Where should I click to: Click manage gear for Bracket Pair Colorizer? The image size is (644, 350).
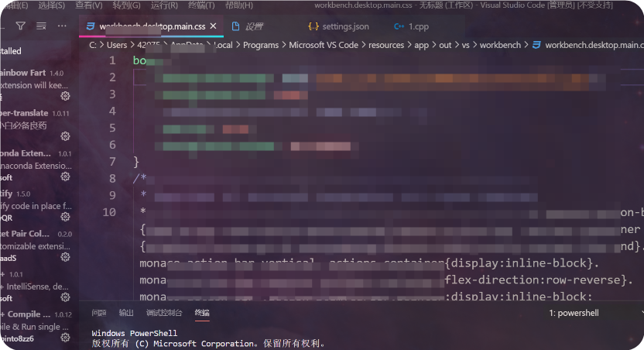[66, 257]
